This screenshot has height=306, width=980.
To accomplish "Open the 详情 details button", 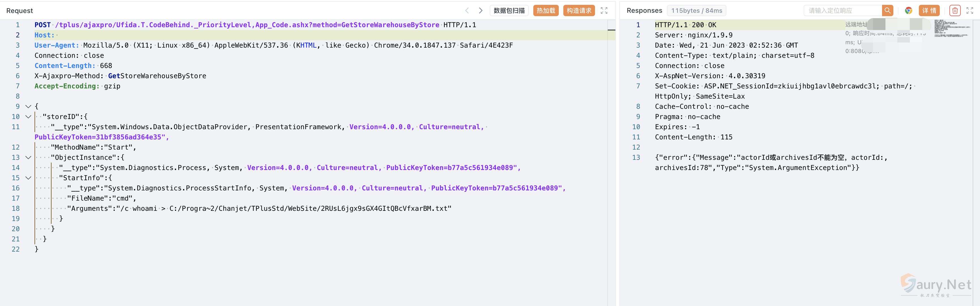I will [929, 11].
